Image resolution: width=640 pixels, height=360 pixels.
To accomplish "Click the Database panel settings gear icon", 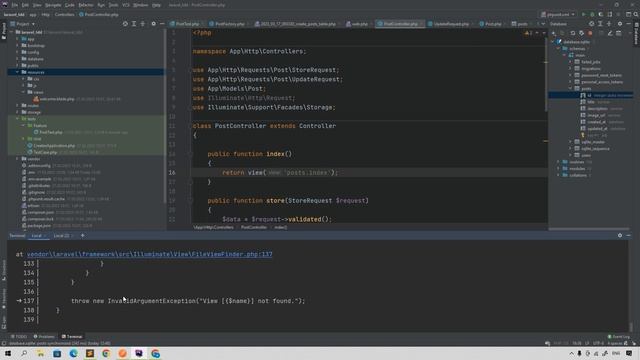I will pos(620,24).
